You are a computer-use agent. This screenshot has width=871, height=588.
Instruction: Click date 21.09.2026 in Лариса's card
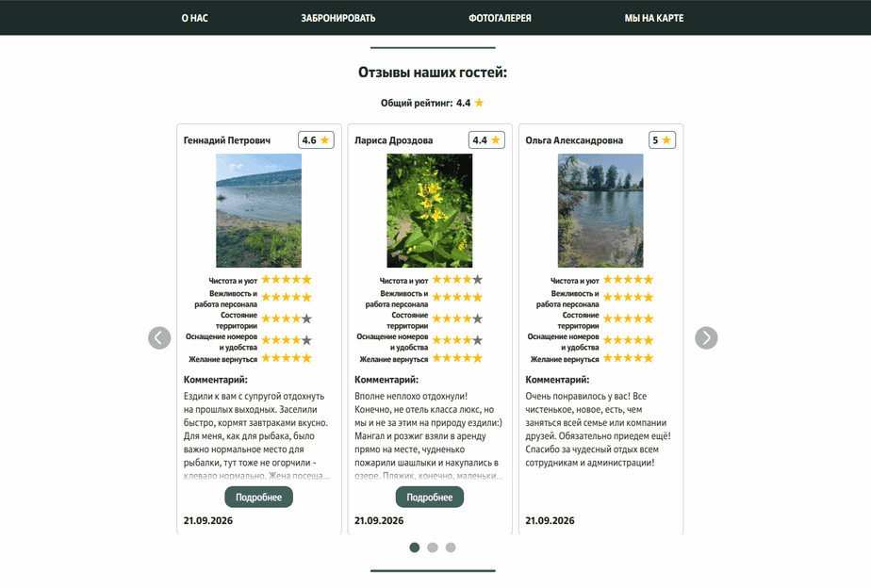coord(379,521)
